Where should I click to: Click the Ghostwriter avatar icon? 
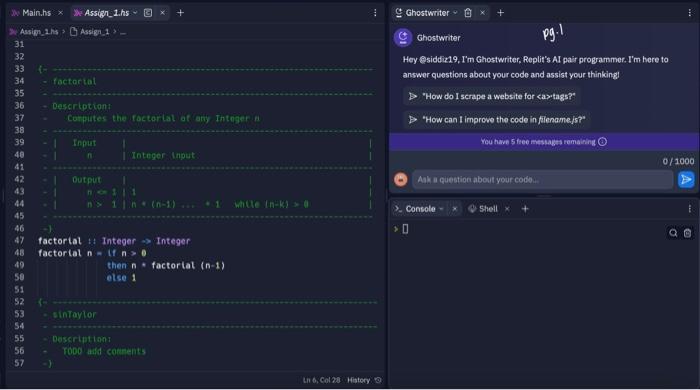(x=403, y=37)
